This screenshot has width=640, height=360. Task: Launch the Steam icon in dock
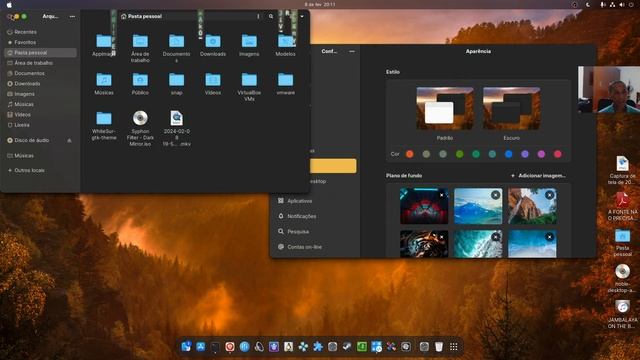(347, 347)
